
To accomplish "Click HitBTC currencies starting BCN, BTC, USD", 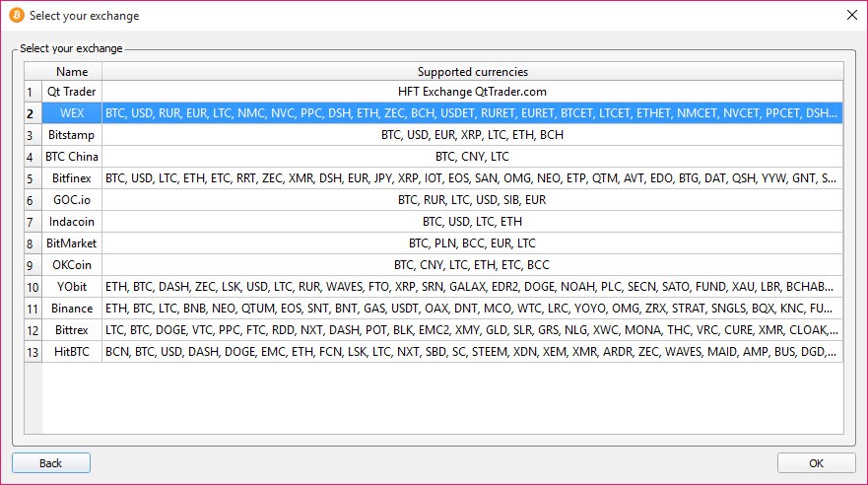I will [x=473, y=351].
